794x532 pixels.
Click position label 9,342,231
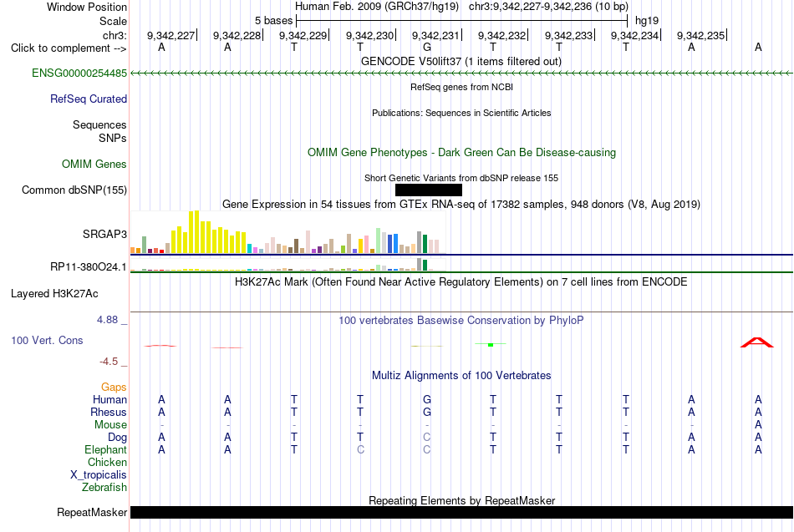(435, 35)
